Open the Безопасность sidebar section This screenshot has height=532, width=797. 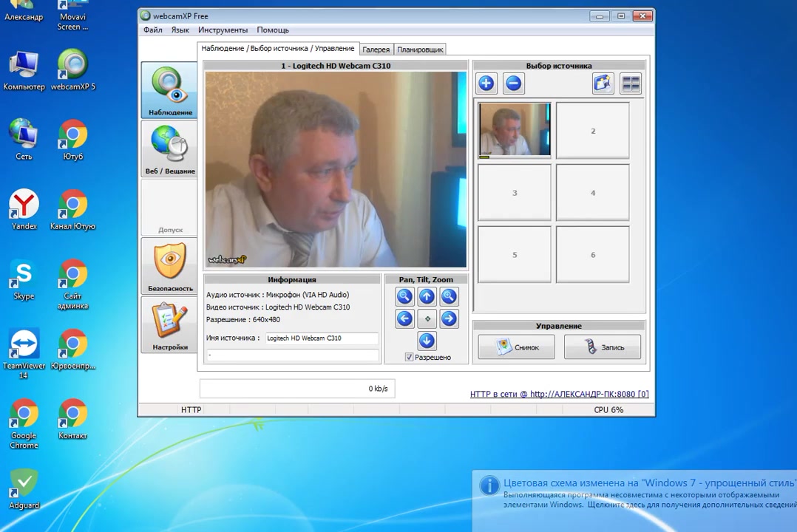169,266
